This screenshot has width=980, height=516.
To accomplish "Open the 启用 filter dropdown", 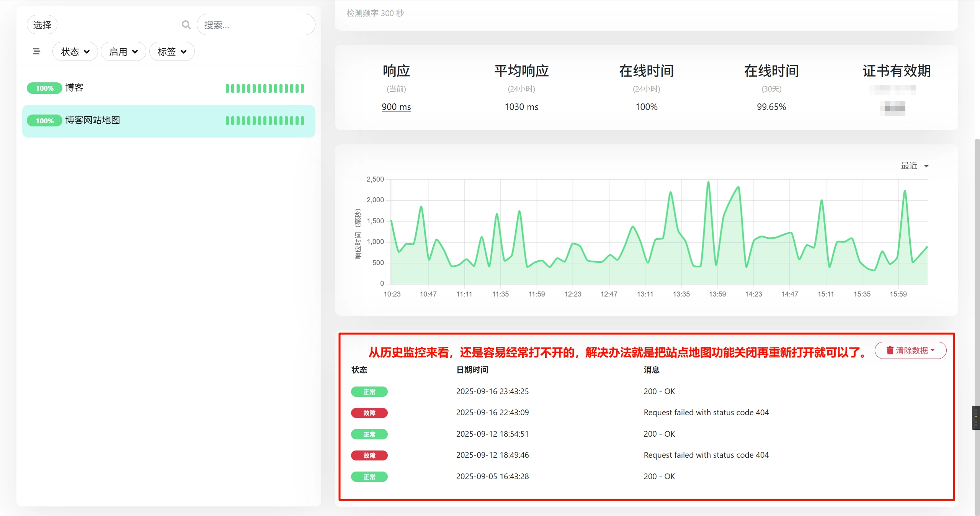I will click(x=123, y=51).
